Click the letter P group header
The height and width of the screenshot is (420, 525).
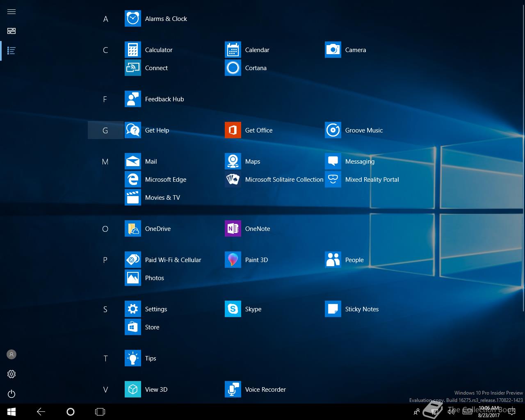pos(105,260)
